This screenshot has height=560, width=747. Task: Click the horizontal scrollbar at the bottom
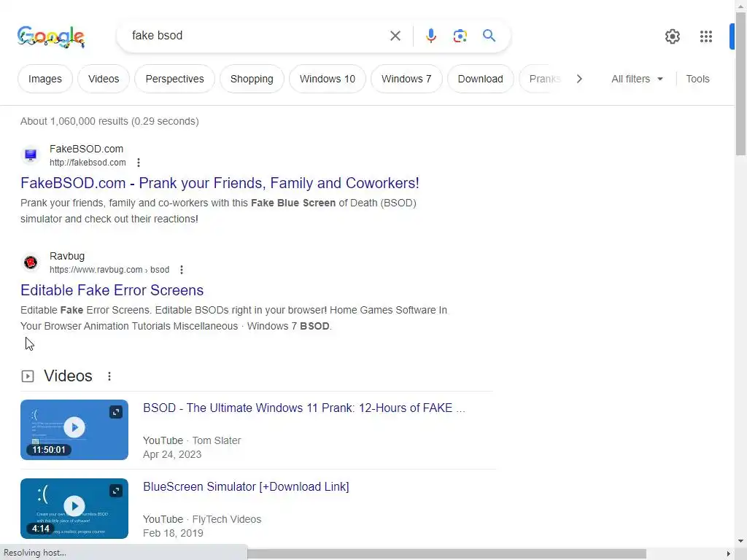(446, 554)
